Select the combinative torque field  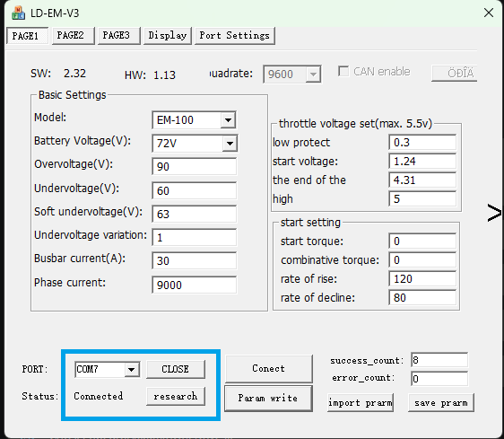pos(422,259)
